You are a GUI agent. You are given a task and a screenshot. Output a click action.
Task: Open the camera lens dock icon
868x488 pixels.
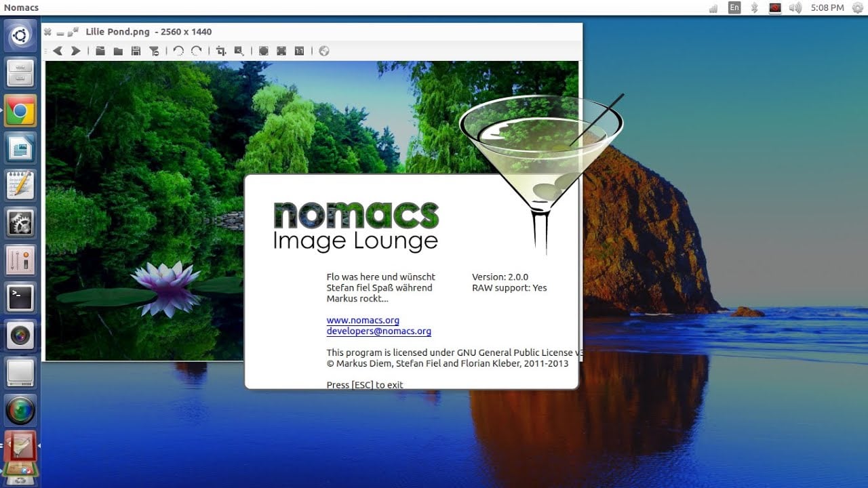point(20,335)
